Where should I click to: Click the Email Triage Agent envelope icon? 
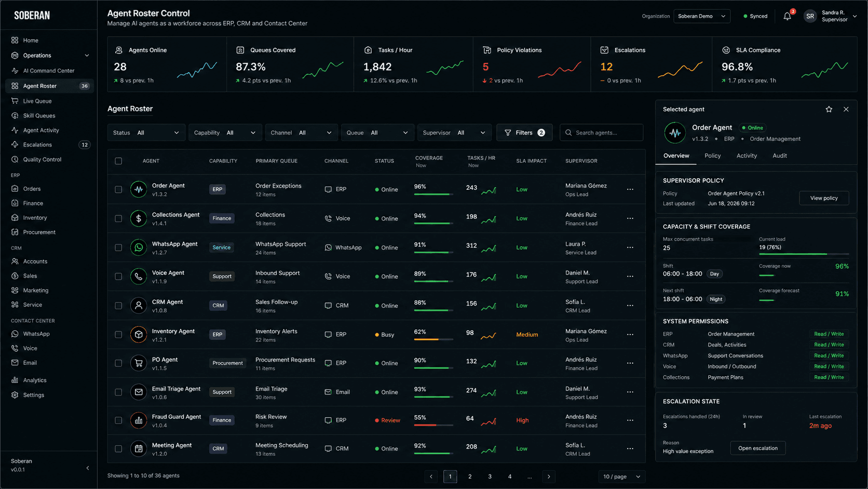pyautogui.click(x=139, y=392)
